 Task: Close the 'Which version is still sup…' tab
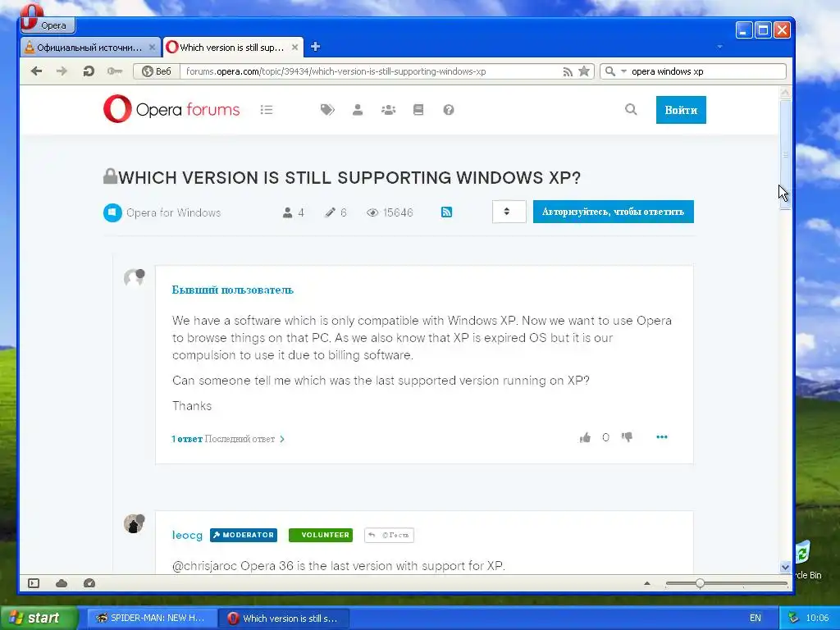tap(294, 47)
